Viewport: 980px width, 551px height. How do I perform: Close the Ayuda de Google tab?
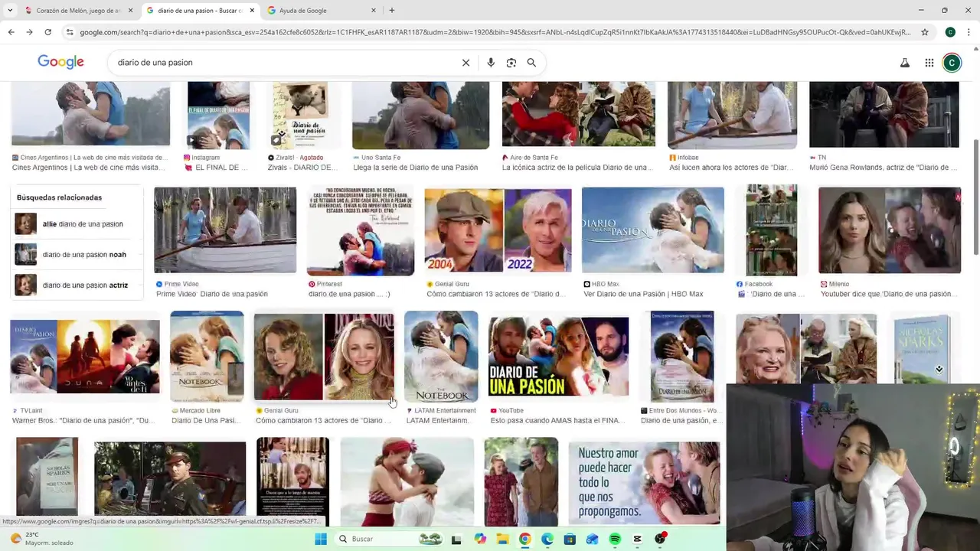pos(374,11)
